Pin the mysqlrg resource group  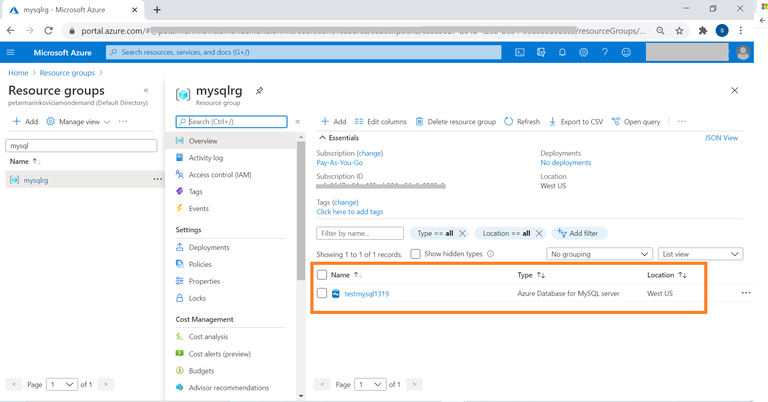[x=259, y=91]
